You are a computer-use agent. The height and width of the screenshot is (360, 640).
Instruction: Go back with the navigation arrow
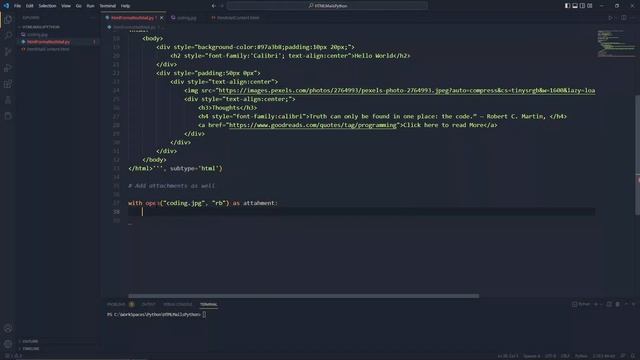point(213,6)
